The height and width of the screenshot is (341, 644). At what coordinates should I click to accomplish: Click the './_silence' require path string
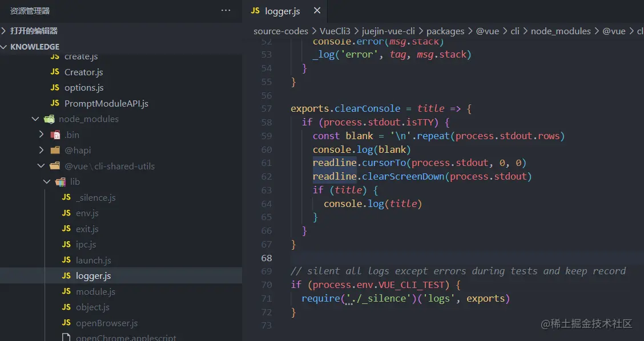379,298
